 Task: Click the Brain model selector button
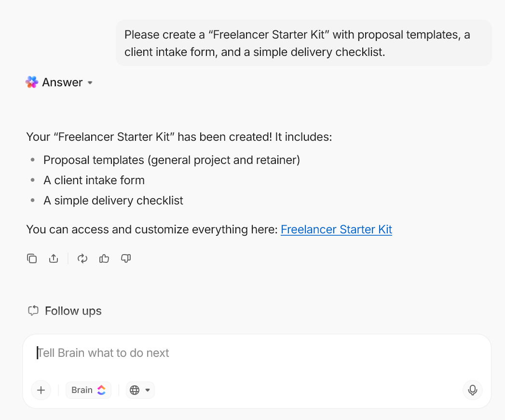(88, 390)
